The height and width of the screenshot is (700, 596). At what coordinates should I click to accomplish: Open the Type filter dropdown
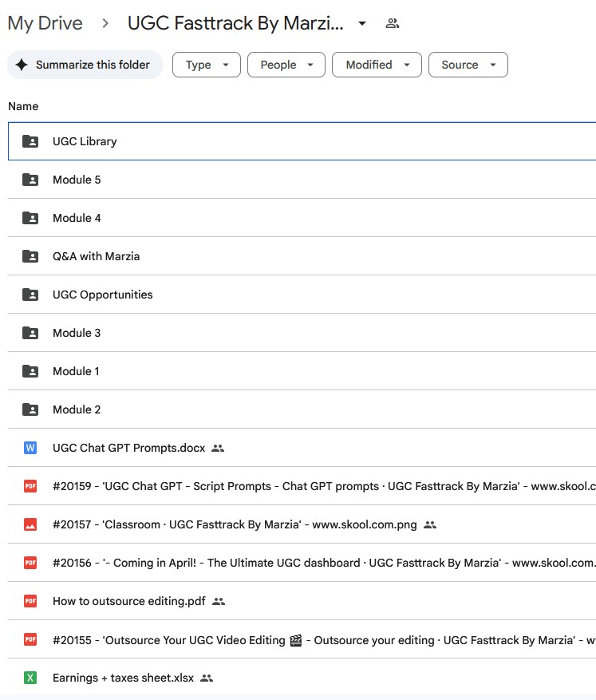pyautogui.click(x=207, y=65)
